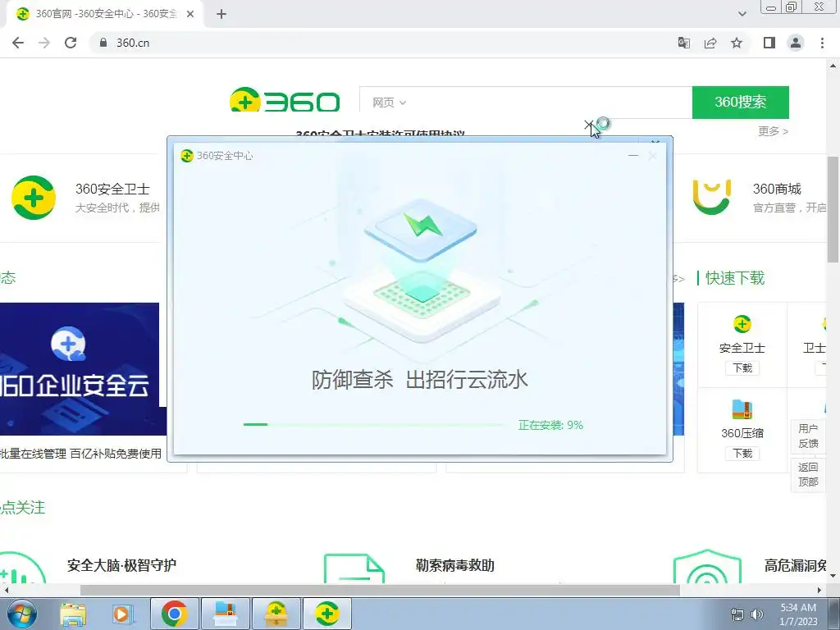
Task: Click the 安全大脑·极智守护 heading
Action: (x=121, y=565)
